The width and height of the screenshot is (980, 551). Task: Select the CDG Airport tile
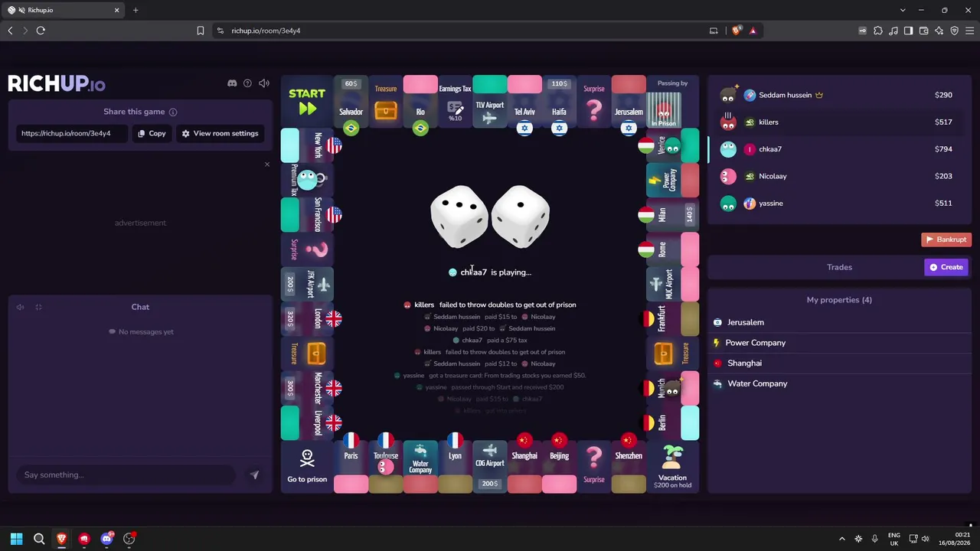click(x=490, y=467)
